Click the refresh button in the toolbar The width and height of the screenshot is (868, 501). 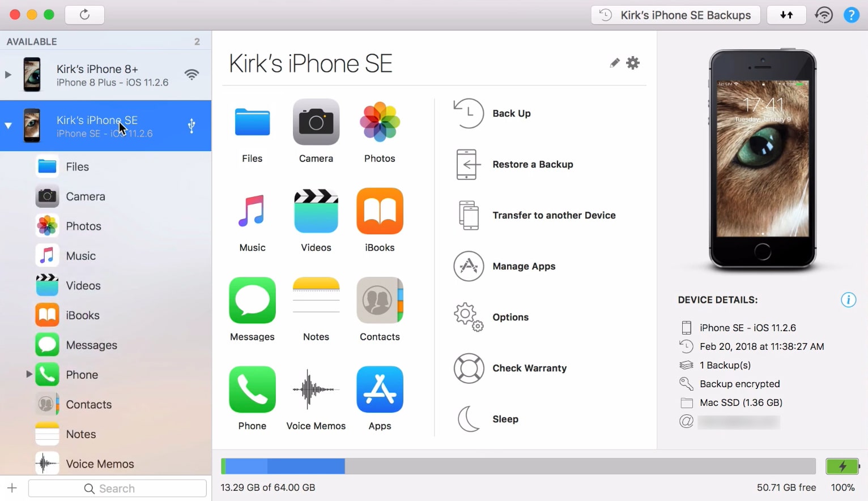pyautogui.click(x=84, y=15)
